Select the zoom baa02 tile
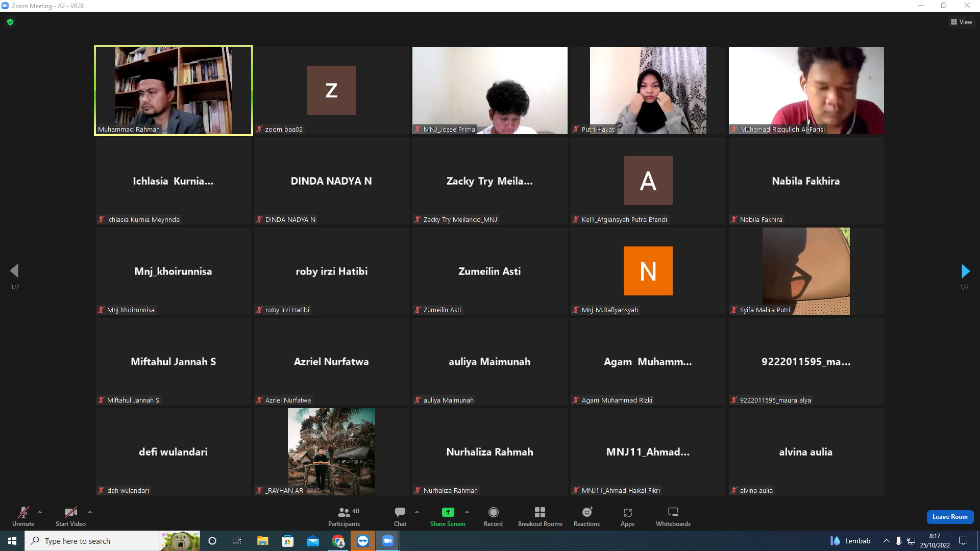 [332, 90]
